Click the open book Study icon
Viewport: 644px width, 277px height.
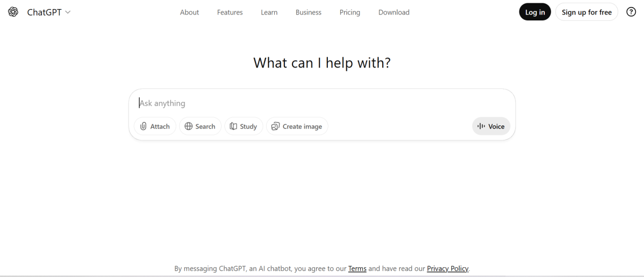(233, 126)
